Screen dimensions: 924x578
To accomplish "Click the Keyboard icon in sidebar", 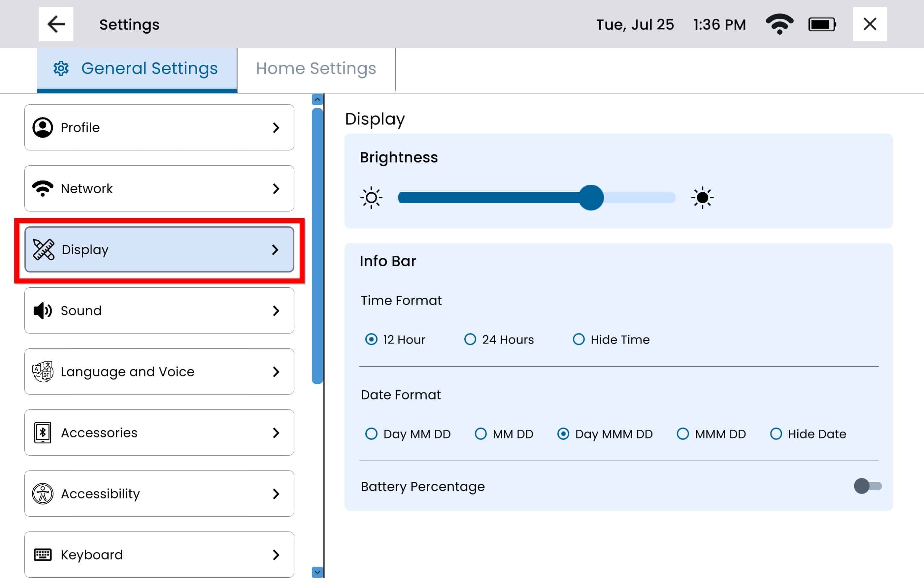I will tap(43, 554).
